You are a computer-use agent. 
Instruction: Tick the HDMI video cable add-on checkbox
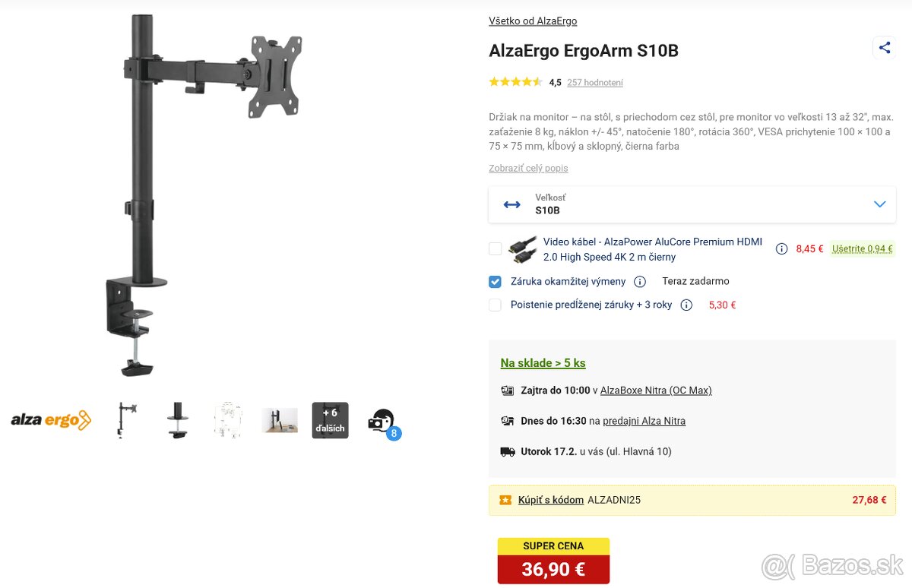(496, 248)
